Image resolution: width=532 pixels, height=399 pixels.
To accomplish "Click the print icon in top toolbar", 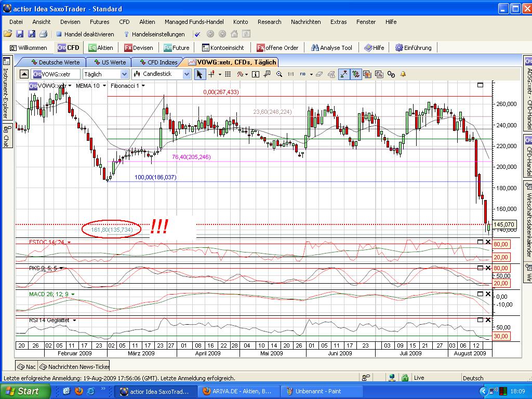I will click(x=43, y=34).
